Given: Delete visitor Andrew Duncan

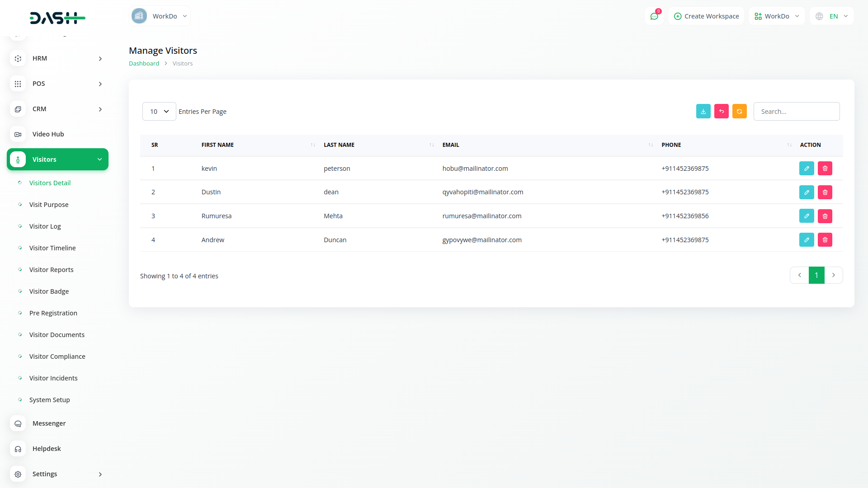Looking at the screenshot, I should (x=825, y=240).
